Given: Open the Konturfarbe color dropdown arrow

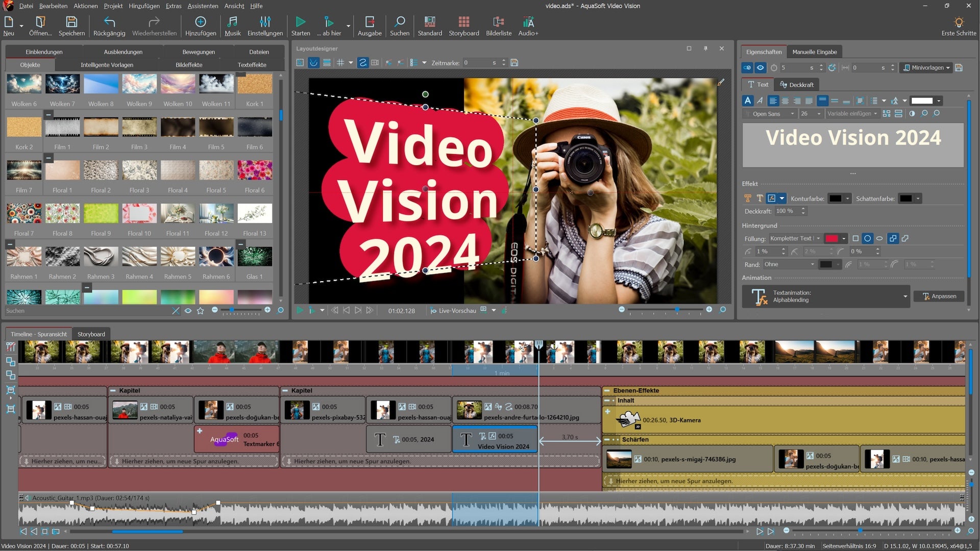Looking at the screenshot, I should (848, 198).
